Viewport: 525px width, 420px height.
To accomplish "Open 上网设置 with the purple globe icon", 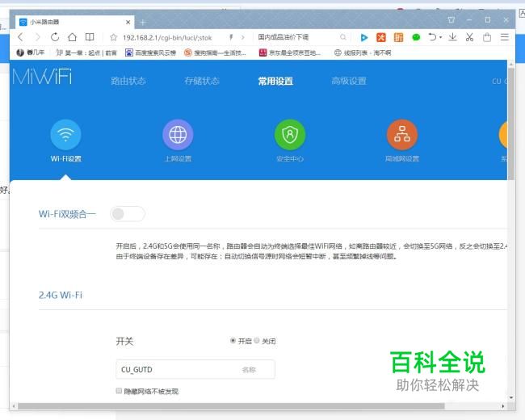I will pos(178,141).
